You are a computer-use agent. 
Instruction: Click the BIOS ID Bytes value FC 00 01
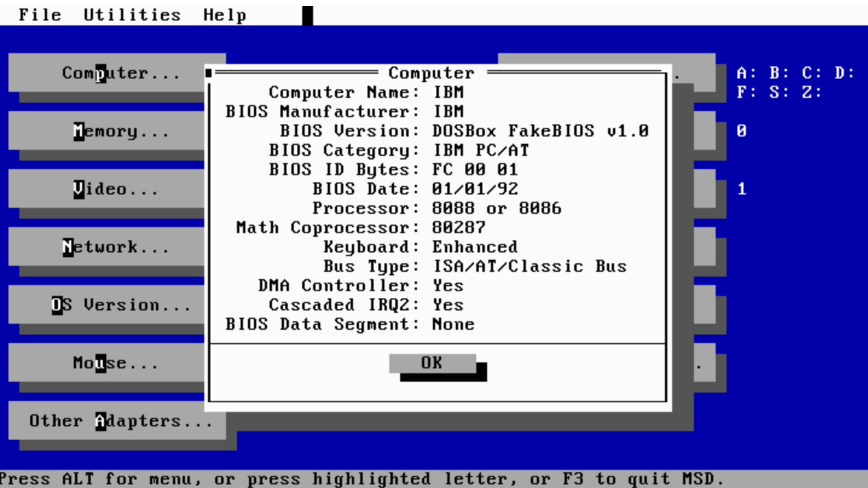pyautogui.click(x=475, y=170)
